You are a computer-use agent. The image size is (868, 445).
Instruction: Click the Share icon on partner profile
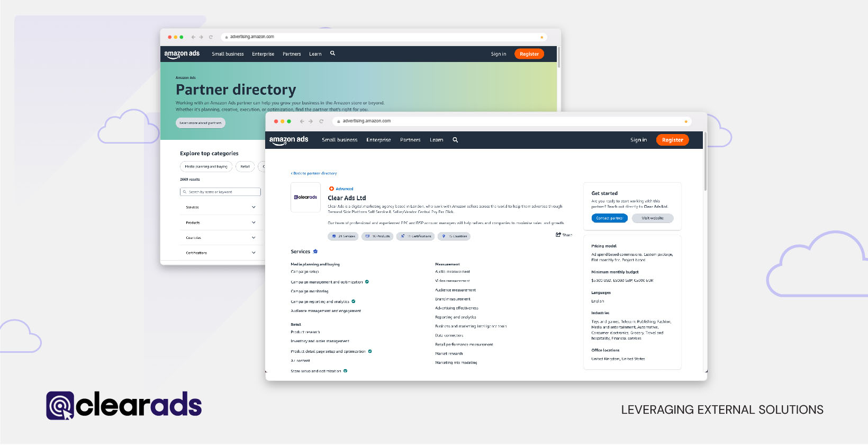(558, 235)
